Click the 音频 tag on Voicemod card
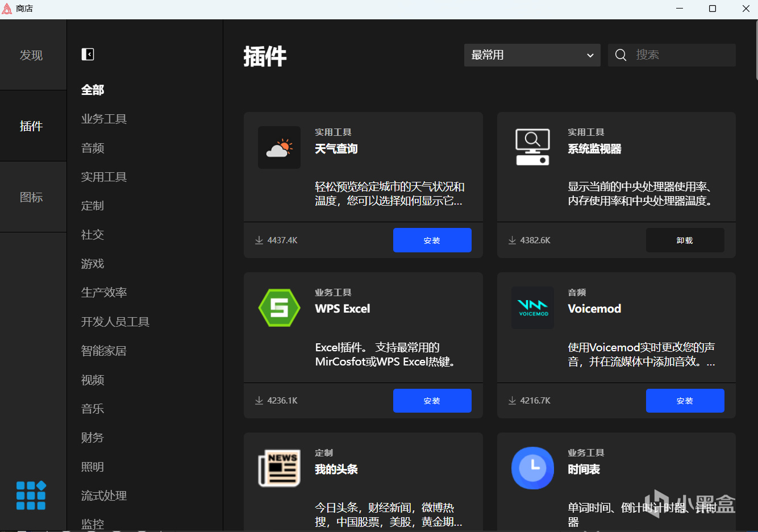 (x=577, y=292)
